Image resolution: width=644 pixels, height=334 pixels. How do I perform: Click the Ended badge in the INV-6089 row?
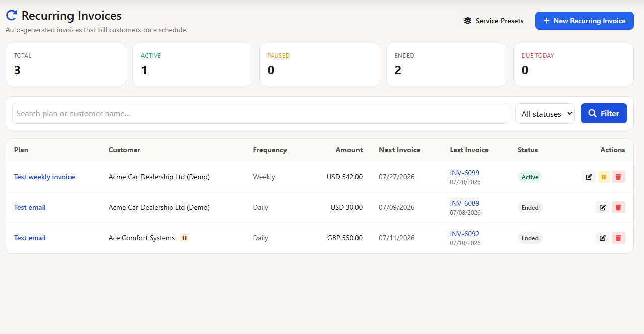point(530,207)
